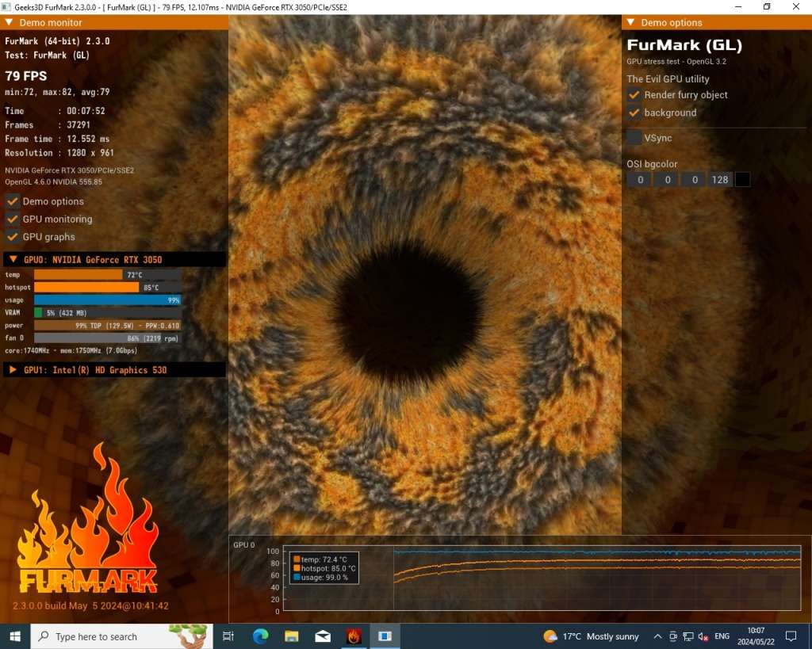Click the FurMark flame taskbar icon
Viewport: 812px width, 649px height.
click(354, 636)
